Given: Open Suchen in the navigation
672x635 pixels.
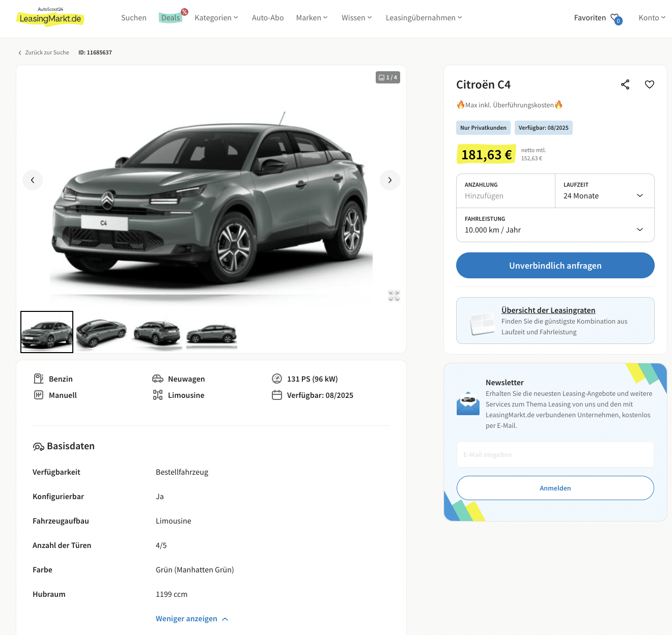Looking at the screenshot, I should (134, 18).
